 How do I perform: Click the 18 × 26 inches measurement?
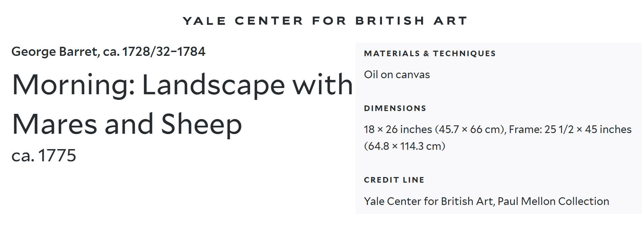coord(398,130)
